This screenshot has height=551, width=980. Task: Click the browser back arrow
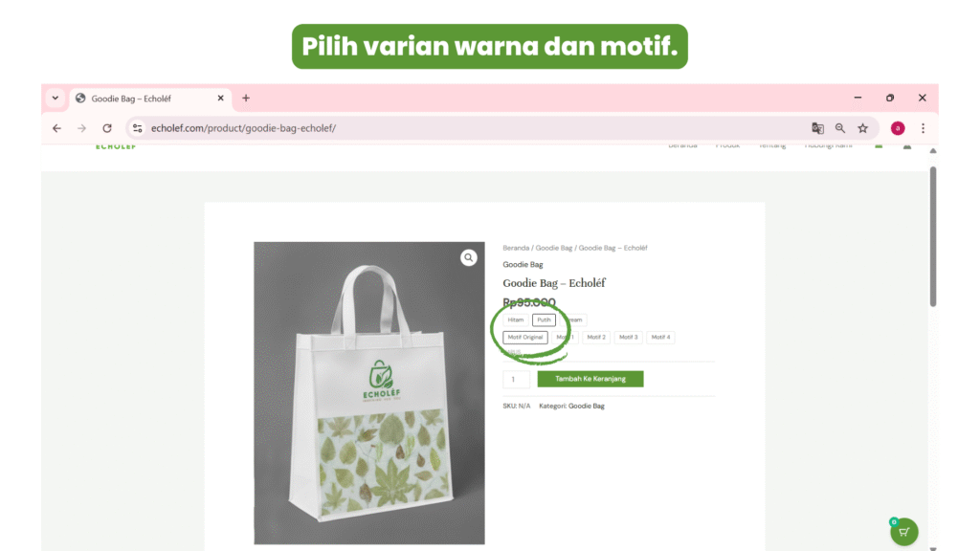tap(56, 128)
